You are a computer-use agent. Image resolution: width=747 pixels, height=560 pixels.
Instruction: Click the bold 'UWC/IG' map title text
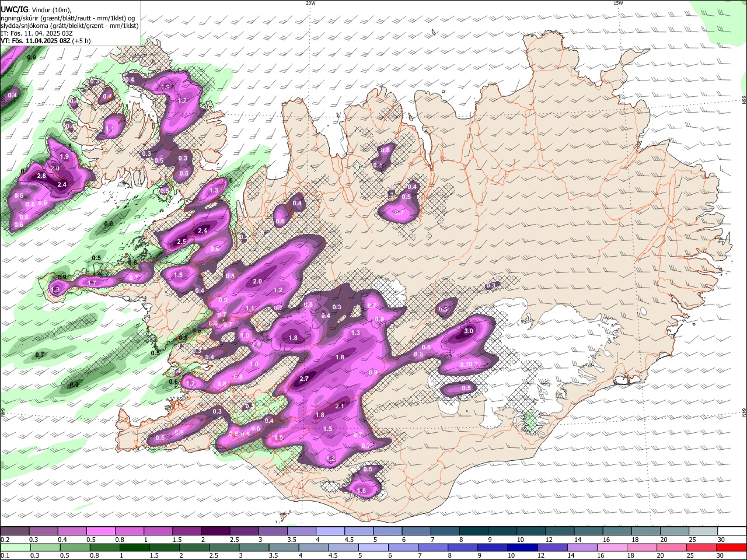click(x=14, y=9)
